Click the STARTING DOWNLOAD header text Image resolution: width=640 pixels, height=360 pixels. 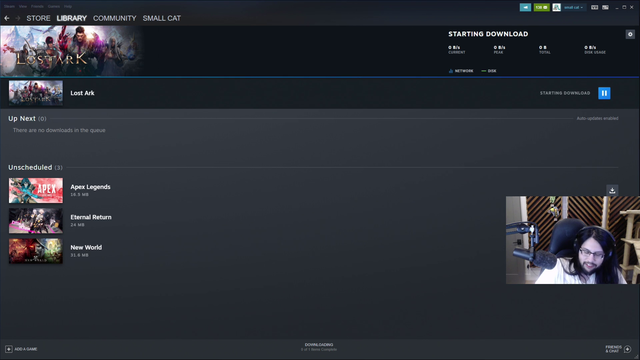(x=488, y=34)
